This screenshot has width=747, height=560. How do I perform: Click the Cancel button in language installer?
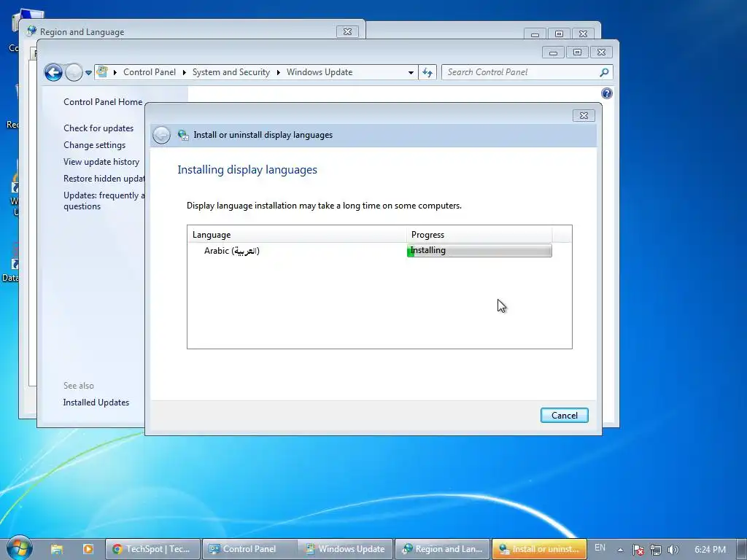tap(564, 415)
